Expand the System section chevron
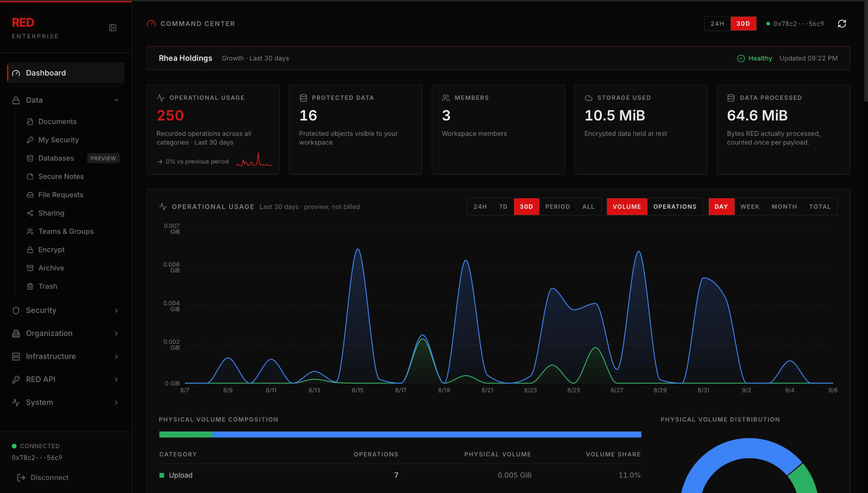 tap(116, 403)
